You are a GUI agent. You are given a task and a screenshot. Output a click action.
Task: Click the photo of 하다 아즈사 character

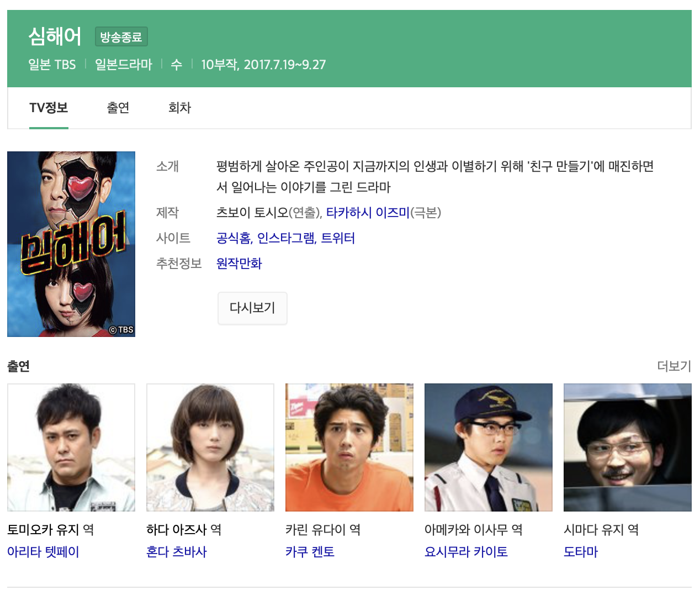tap(210, 447)
